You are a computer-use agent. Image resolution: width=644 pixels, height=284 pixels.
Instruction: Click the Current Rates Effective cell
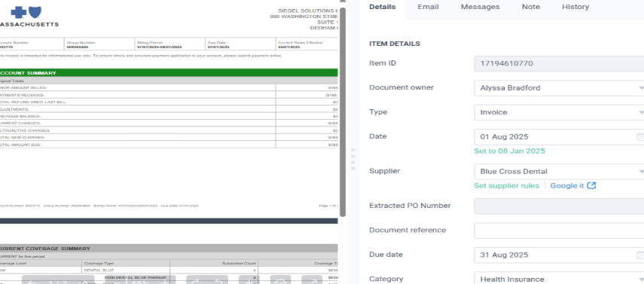tap(307, 44)
